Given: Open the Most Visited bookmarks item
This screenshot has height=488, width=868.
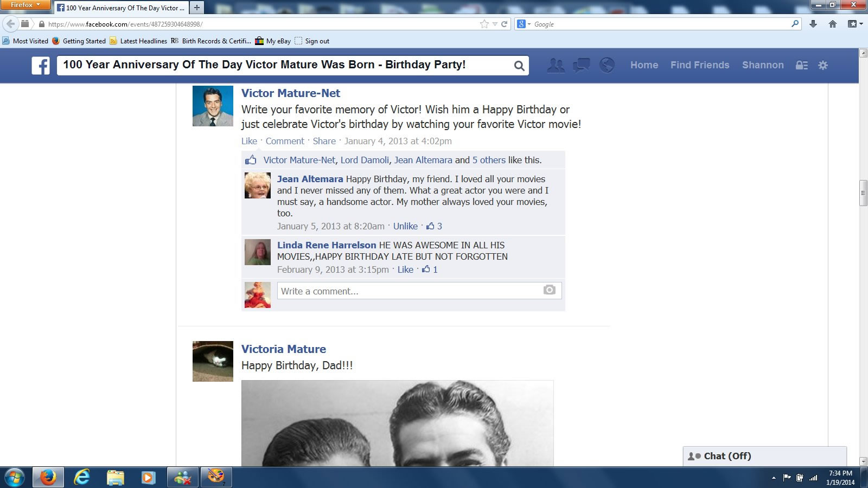Looking at the screenshot, I should point(25,41).
